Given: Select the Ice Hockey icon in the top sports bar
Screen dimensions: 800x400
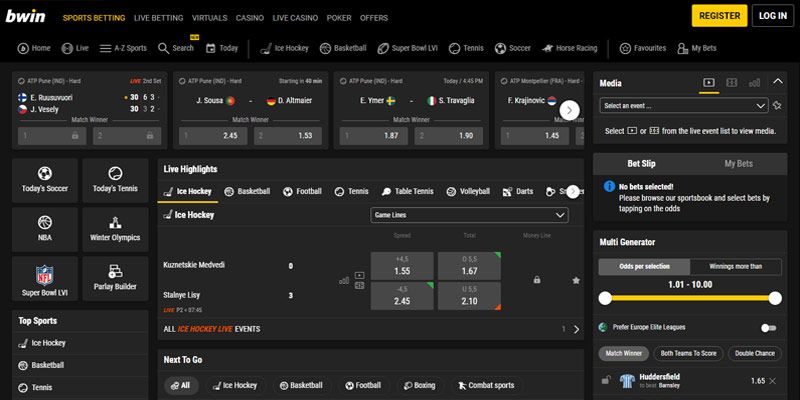Looking at the screenshot, I should pyautogui.click(x=265, y=48).
